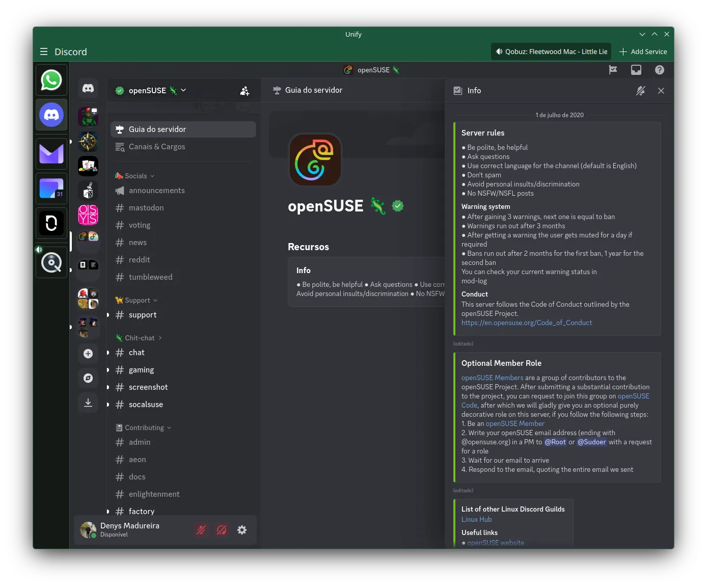Expand the Chit-chat channel category
Screen dimensions: 707x588
(140, 338)
